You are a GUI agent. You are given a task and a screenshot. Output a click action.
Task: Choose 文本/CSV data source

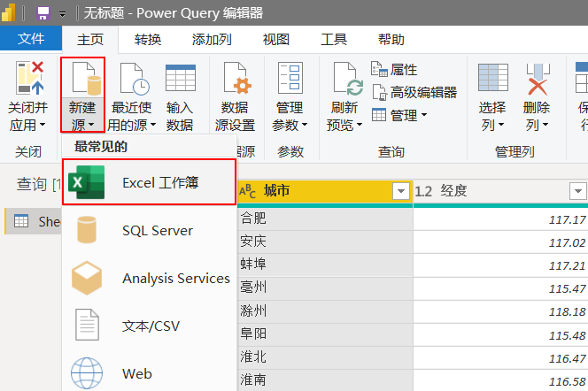pos(150,326)
